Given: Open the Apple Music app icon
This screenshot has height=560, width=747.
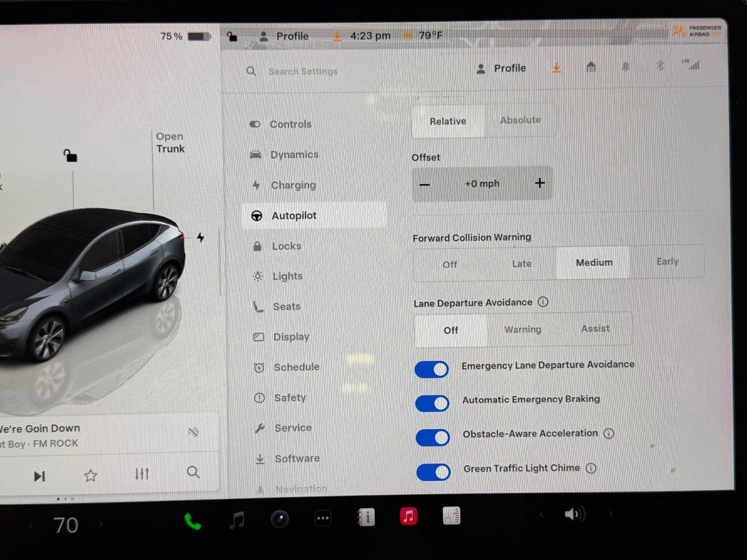Looking at the screenshot, I should point(409,517).
